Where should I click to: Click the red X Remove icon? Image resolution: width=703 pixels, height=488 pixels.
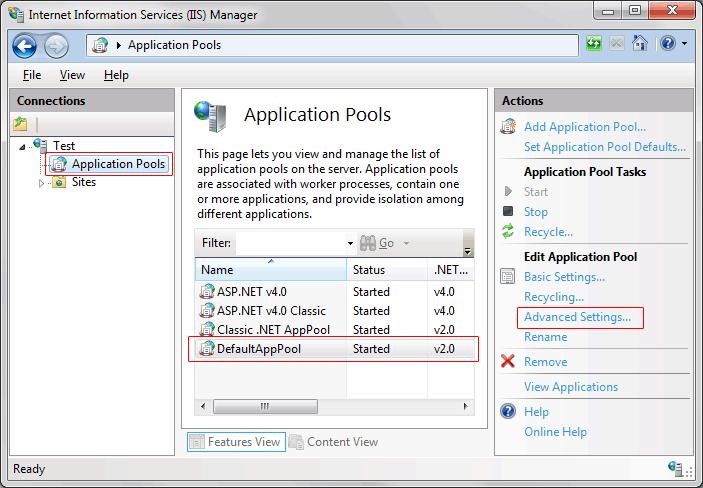(508, 362)
